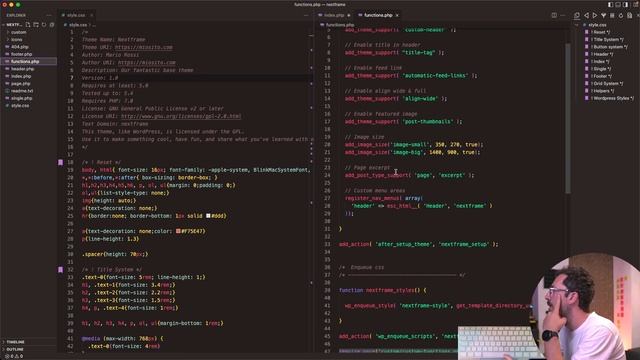Click the bookmark marker beside line 32
The image size is (640, 360).
click(60, 270)
